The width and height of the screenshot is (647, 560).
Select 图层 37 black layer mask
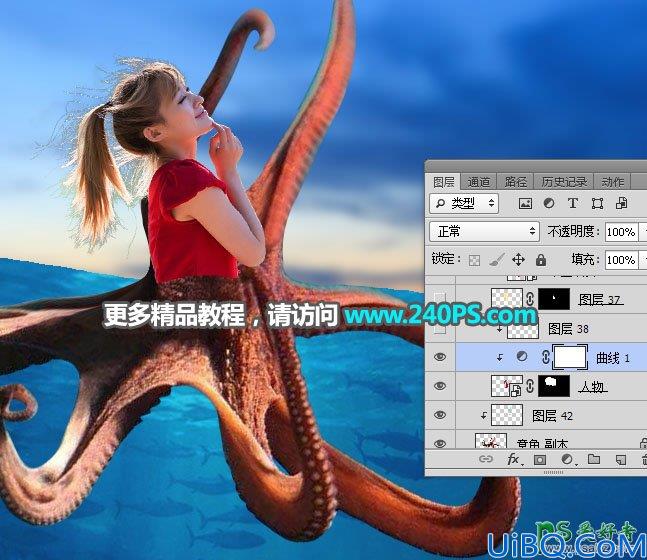(x=554, y=298)
